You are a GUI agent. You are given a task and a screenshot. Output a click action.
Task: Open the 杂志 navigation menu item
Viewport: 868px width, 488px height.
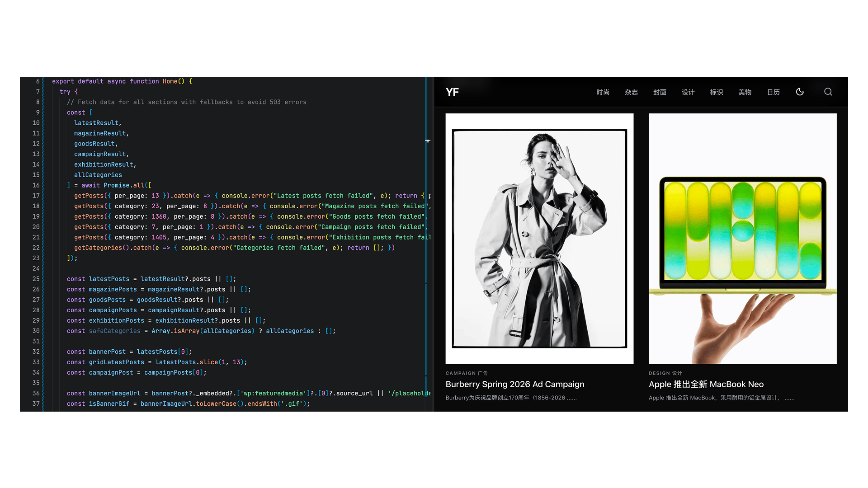[631, 92]
